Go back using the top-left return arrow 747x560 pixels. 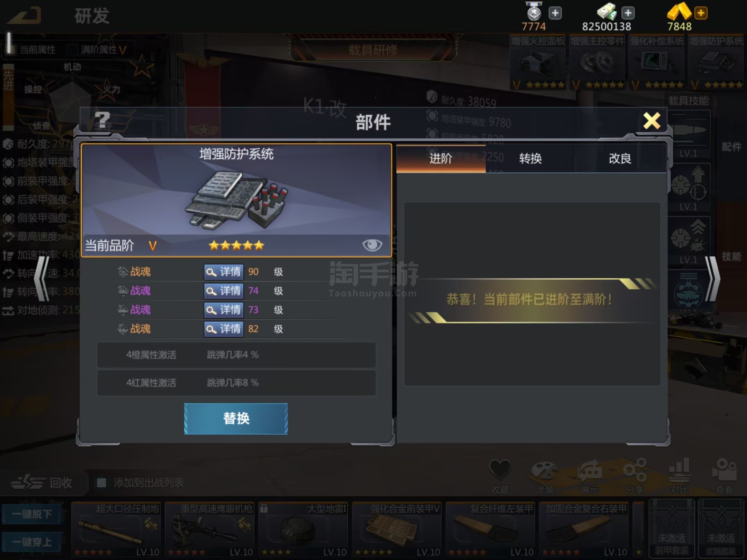pos(25,16)
